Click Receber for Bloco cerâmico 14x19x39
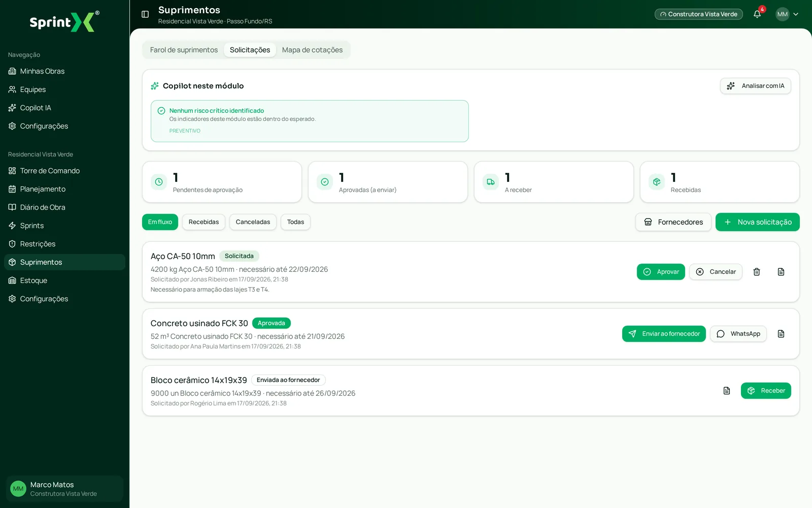The width and height of the screenshot is (812, 508). pos(766,391)
